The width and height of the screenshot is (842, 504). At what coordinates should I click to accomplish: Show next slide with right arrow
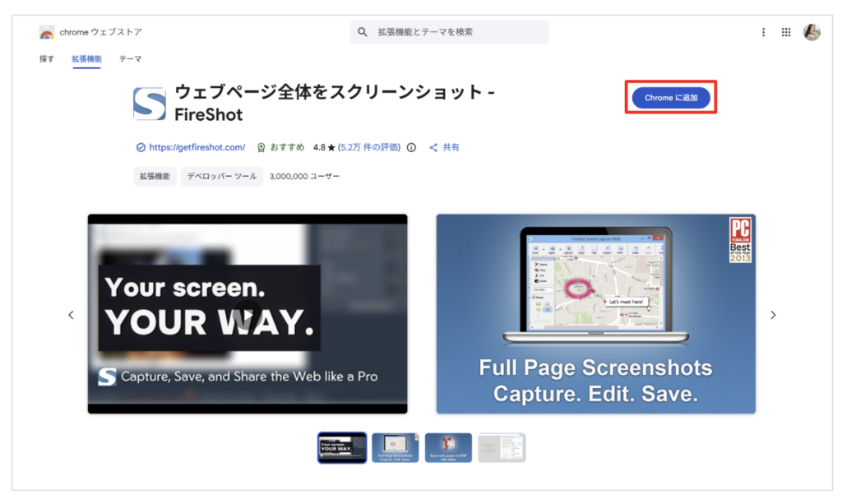773,315
